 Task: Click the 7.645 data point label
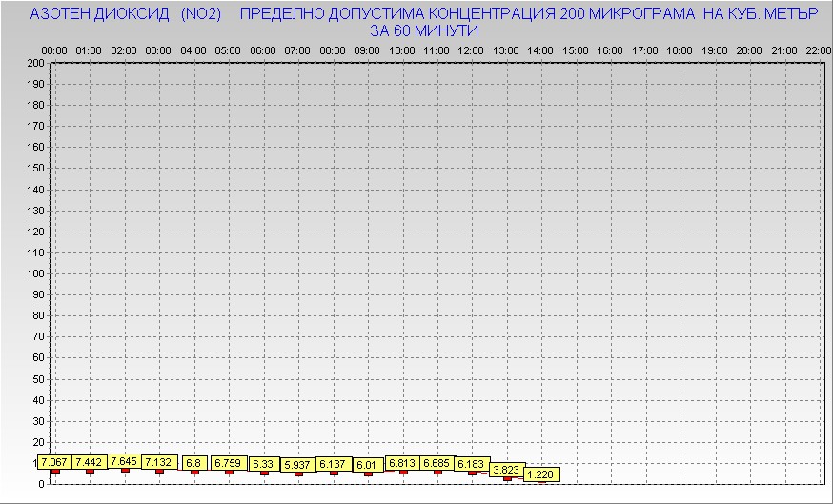pos(125,461)
